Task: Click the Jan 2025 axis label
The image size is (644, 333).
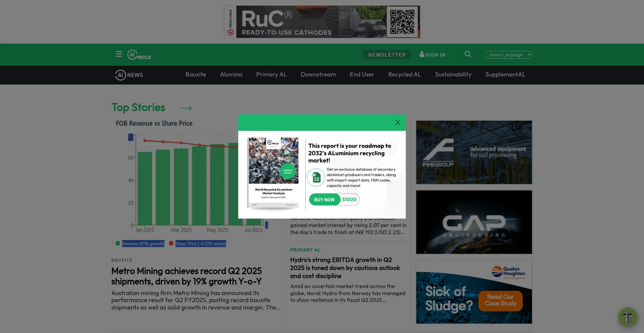Action: pyautogui.click(x=145, y=230)
